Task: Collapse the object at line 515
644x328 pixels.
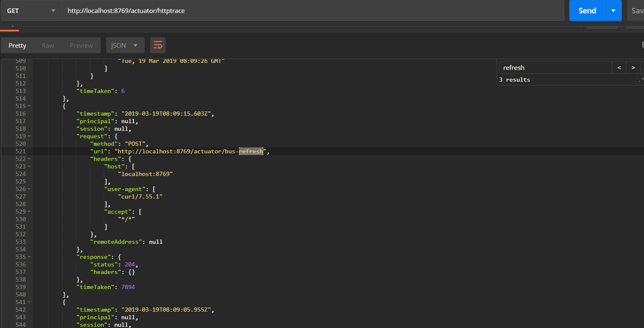Action: click(x=29, y=106)
